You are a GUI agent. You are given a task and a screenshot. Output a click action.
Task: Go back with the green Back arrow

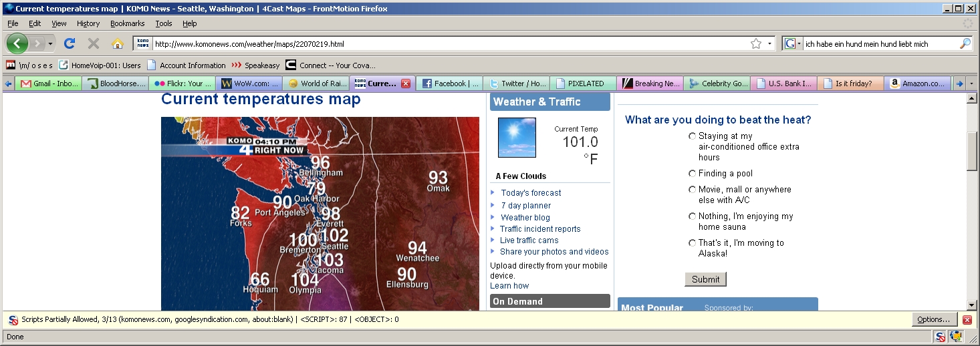tap(17, 43)
